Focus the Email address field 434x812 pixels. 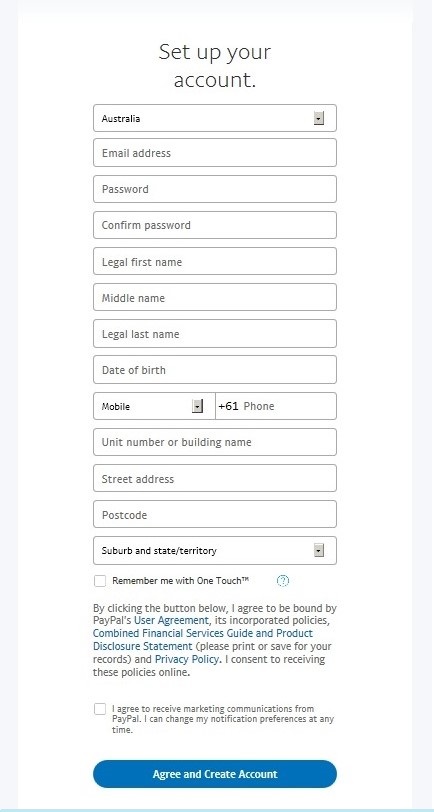click(215, 153)
